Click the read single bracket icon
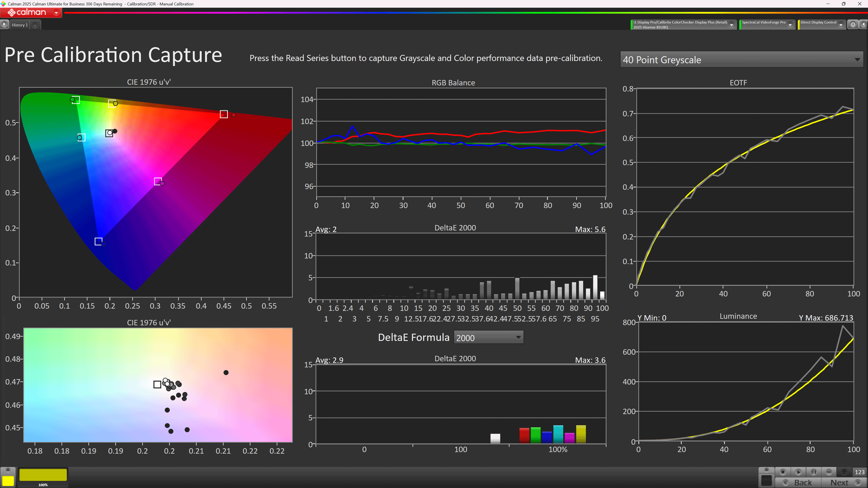Viewport: 868px width, 488px height. click(813, 472)
